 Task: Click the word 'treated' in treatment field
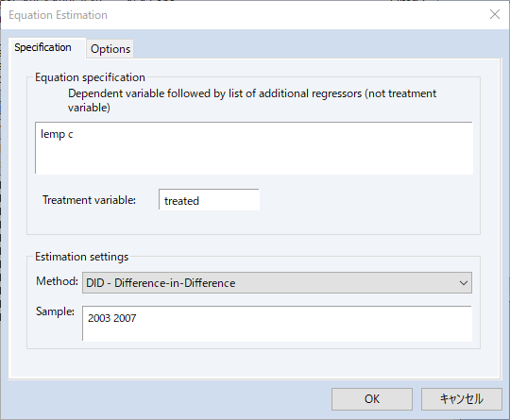click(x=181, y=201)
